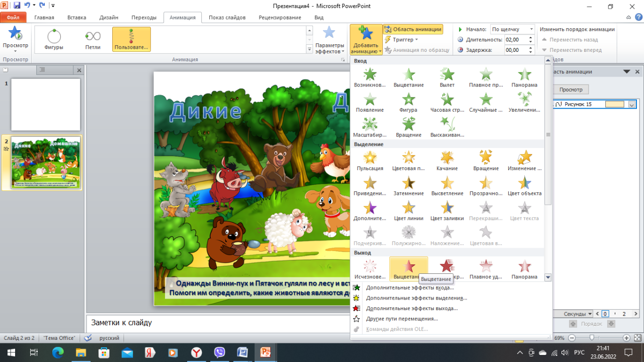
Task: Apply the Появление entrance effect
Action: 370,102
